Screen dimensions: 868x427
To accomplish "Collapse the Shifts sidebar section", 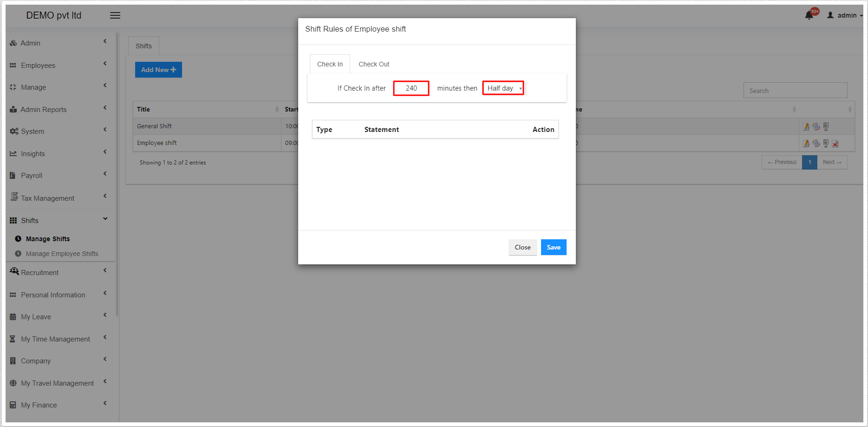I will (105, 218).
